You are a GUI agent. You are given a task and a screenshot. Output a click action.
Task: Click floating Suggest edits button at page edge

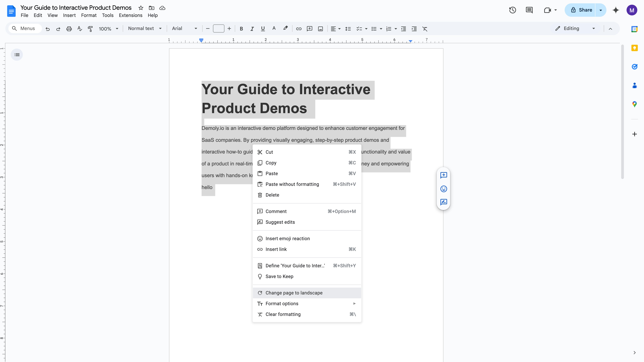point(443,202)
